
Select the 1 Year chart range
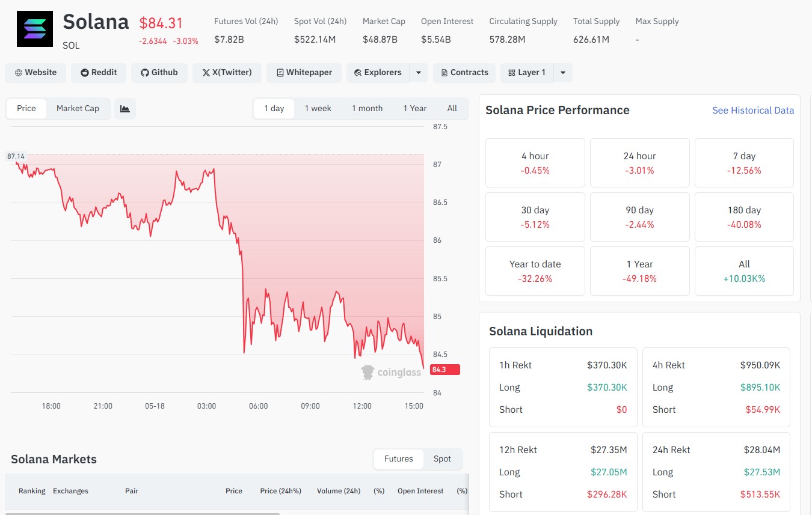pyautogui.click(x=415, y=109)
